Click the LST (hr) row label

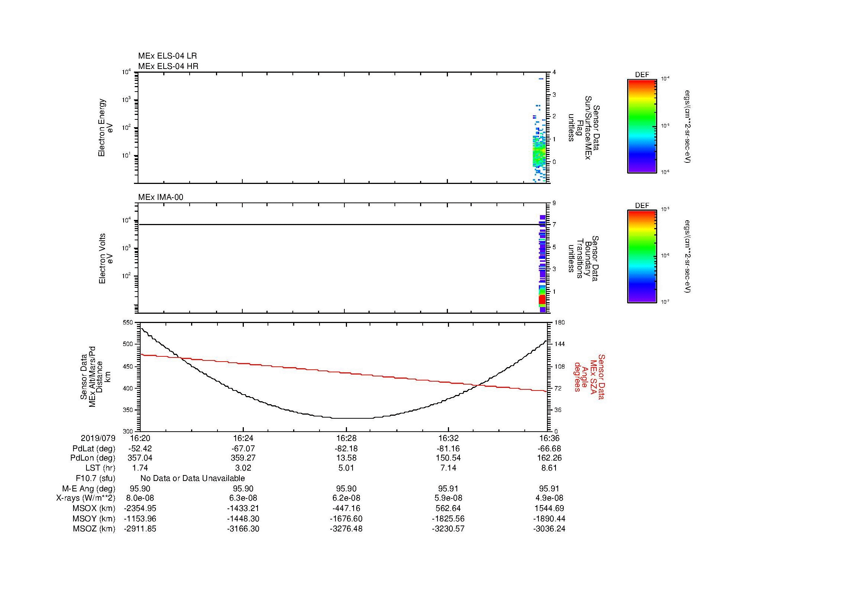tap(100, 468)
